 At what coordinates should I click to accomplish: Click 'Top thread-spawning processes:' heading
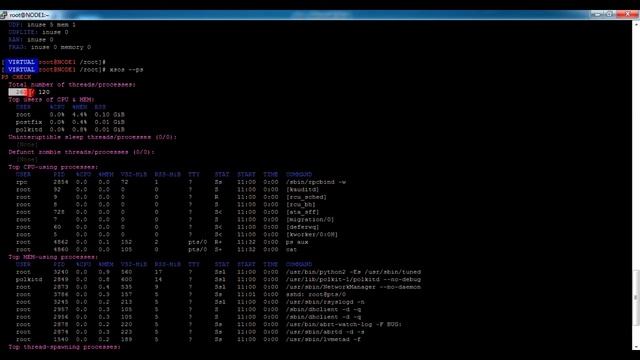[x=64, y=347]
